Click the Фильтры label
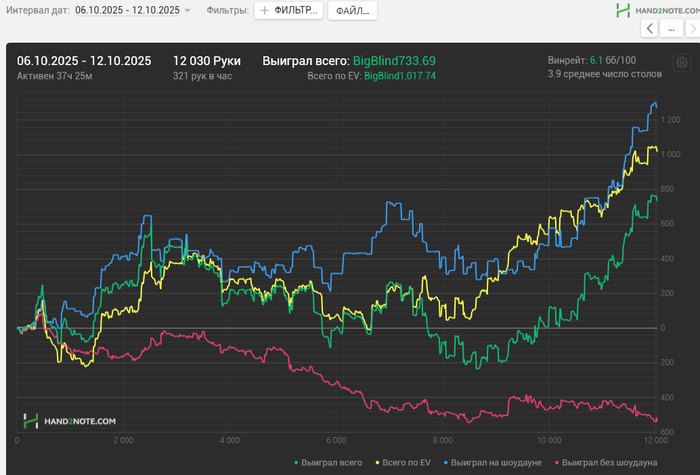This screenshot has height=475, width=700. [228, 10]
